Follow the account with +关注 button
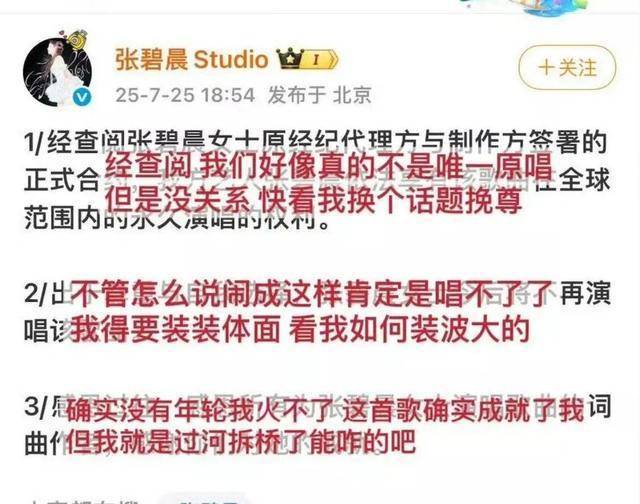Image resolution: width=640 pixels, height=504 pixels. tap(567, 67)
